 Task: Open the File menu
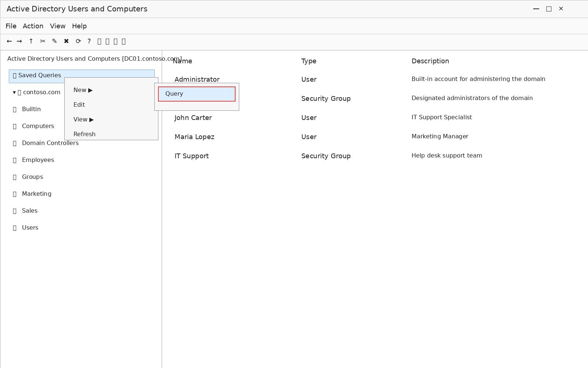pyautogui.click(x=11, y=26)
